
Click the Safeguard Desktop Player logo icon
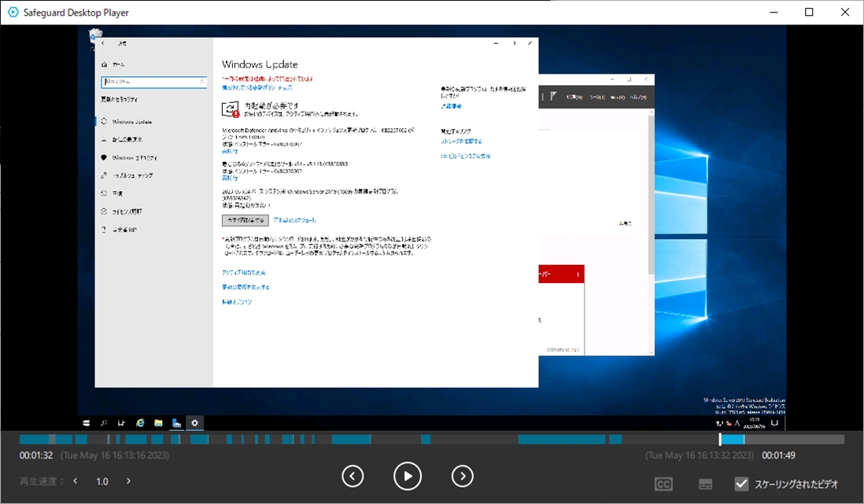13,12
